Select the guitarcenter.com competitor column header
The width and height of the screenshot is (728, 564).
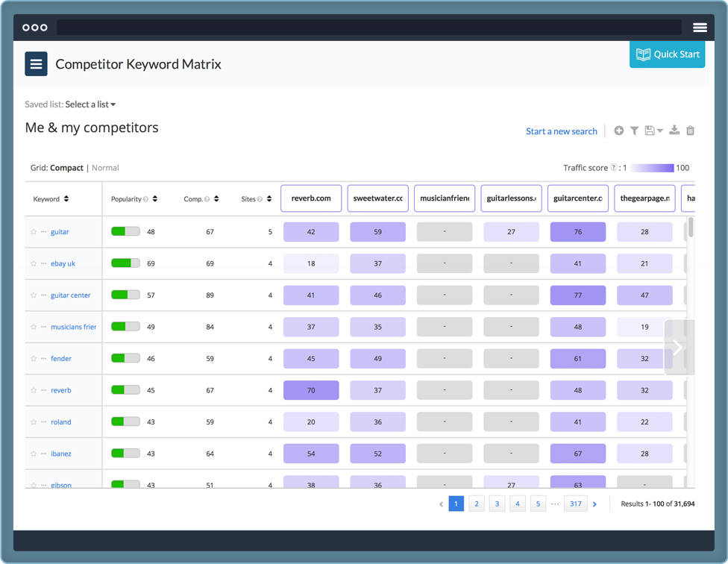[x=578, y=198]
